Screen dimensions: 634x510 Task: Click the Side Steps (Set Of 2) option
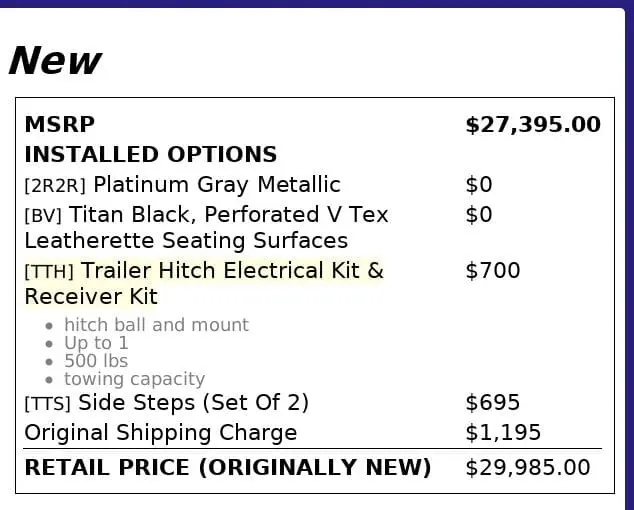(193, 403)
